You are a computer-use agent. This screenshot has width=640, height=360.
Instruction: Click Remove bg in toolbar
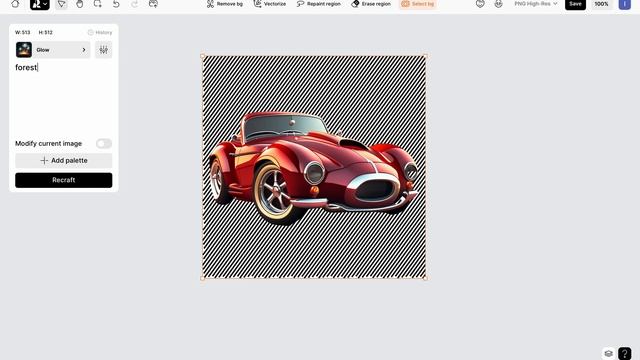point(224,4)
